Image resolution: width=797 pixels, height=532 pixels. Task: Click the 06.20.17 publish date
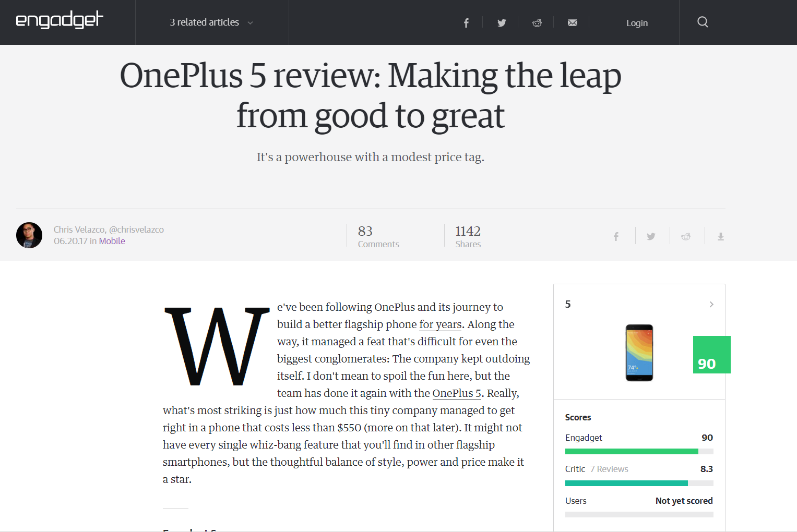[x=70, y=241]
